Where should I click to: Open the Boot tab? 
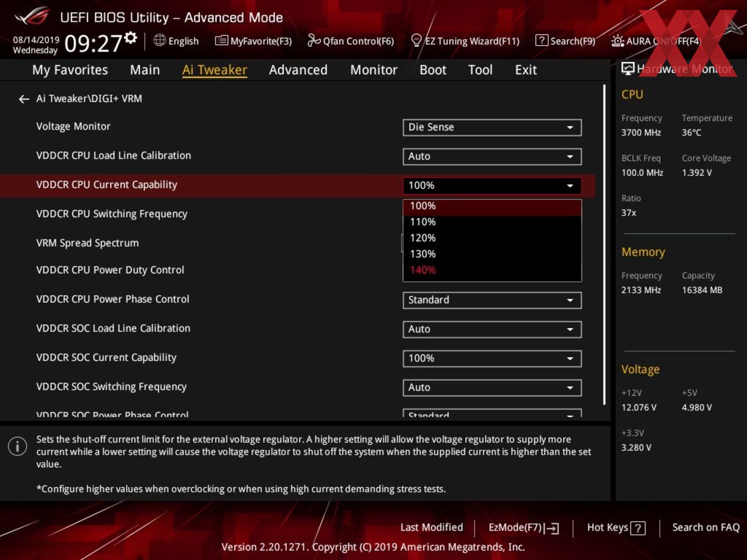(433, 70)
